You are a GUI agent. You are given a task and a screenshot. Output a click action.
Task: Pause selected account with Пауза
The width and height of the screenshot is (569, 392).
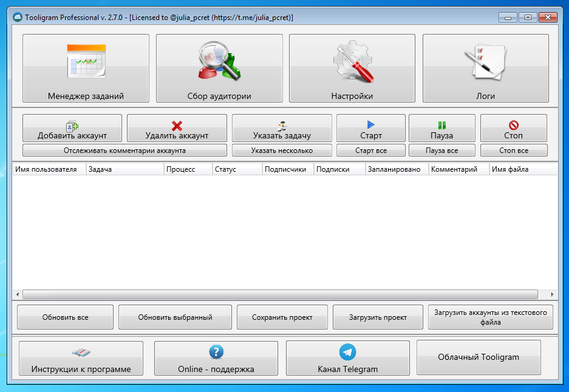click(x=441, y=128)
